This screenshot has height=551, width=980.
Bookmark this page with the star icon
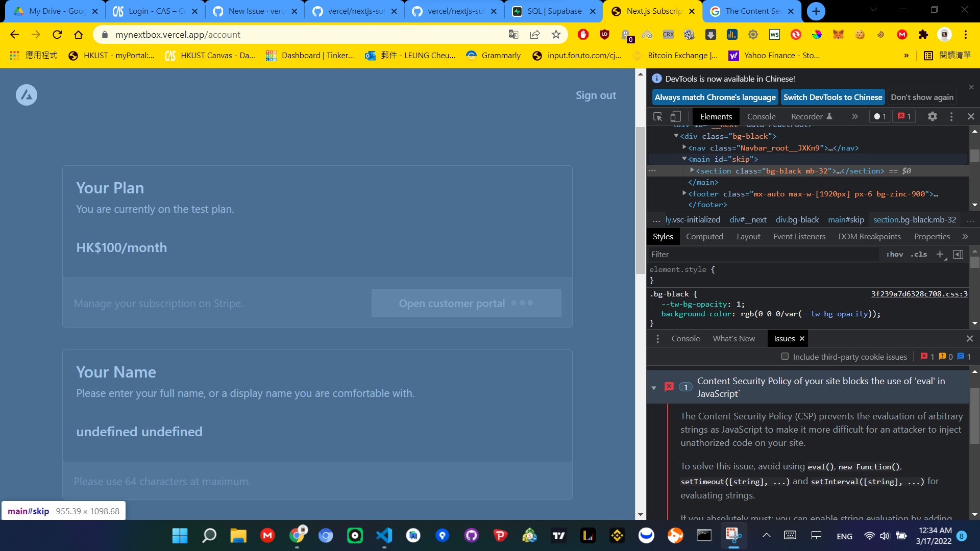click(x=556, y=34)
